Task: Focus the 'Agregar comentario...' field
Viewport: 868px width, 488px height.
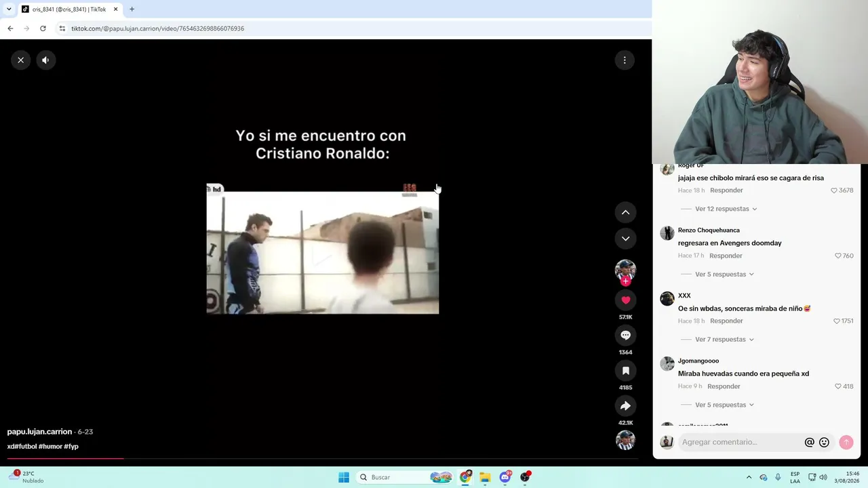Action: [740, 442]
